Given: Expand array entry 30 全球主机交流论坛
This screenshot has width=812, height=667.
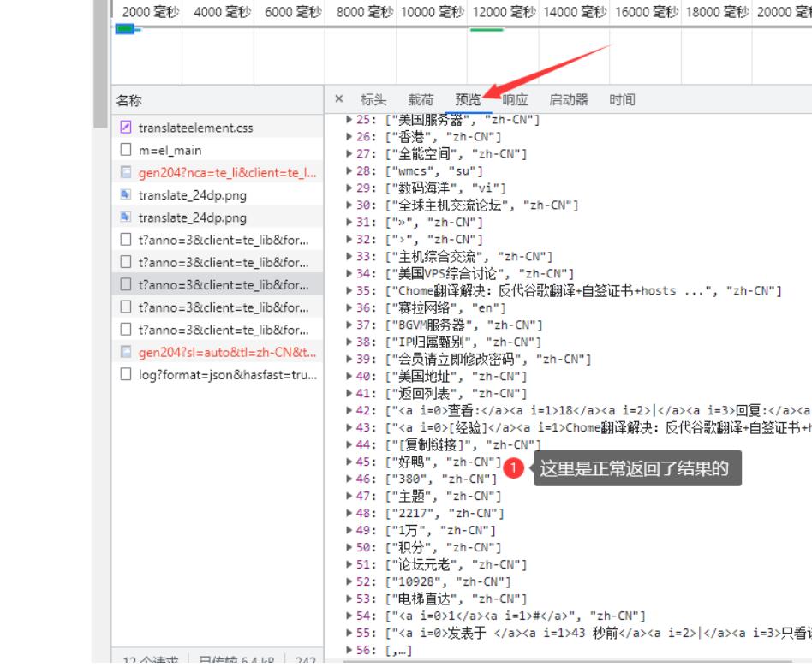Looking at the screenshot, I should click(x=349, y=205).
